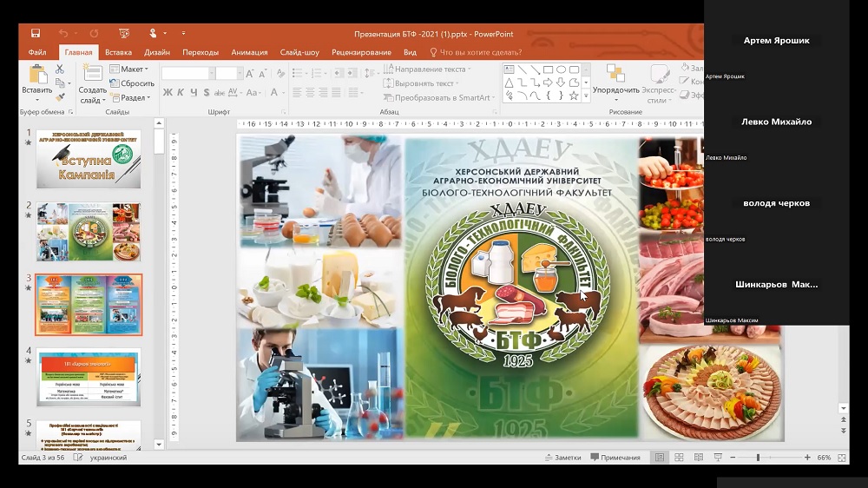Open the Раздел section dropdown
This screenshot has width=868, height=488.
[131, 97]
